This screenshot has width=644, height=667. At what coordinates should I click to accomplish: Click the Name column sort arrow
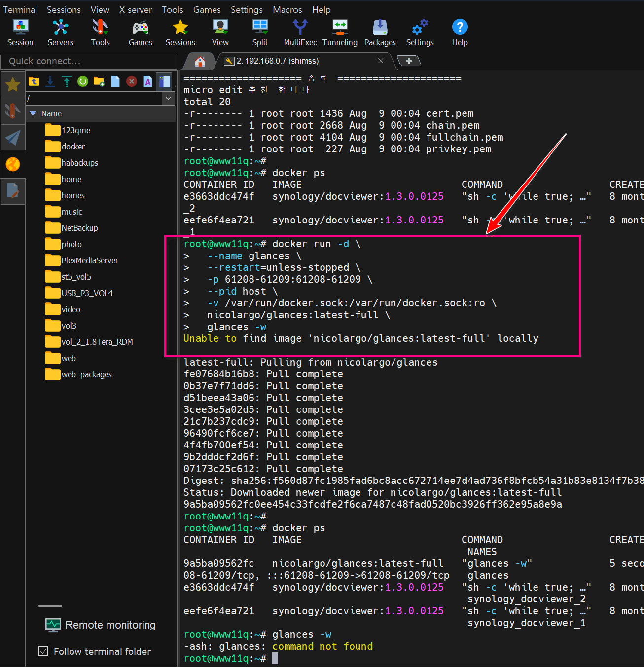(x=33, y=113)
